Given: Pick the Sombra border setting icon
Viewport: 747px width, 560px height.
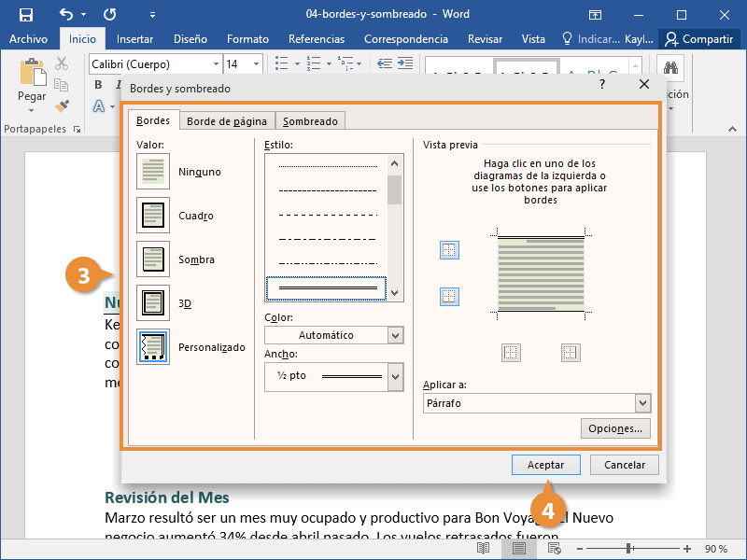Looking at the screenshot, I should [153, 259].
